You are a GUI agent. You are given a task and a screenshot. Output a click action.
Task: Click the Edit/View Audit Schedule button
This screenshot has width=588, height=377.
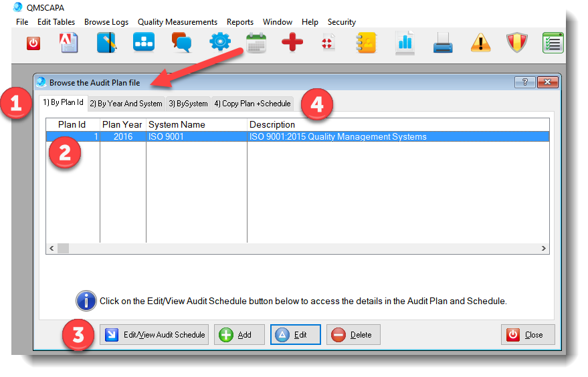(x=155, y=335)
